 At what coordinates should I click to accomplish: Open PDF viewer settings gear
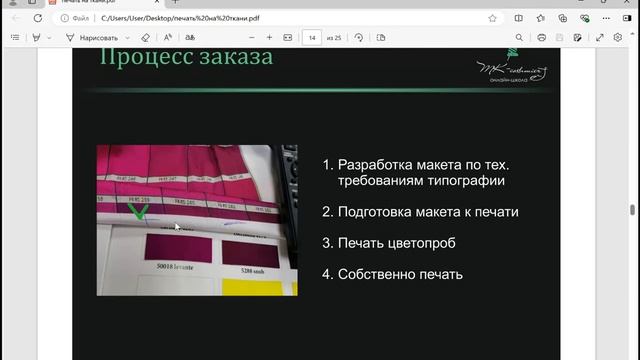coord(618,38)
